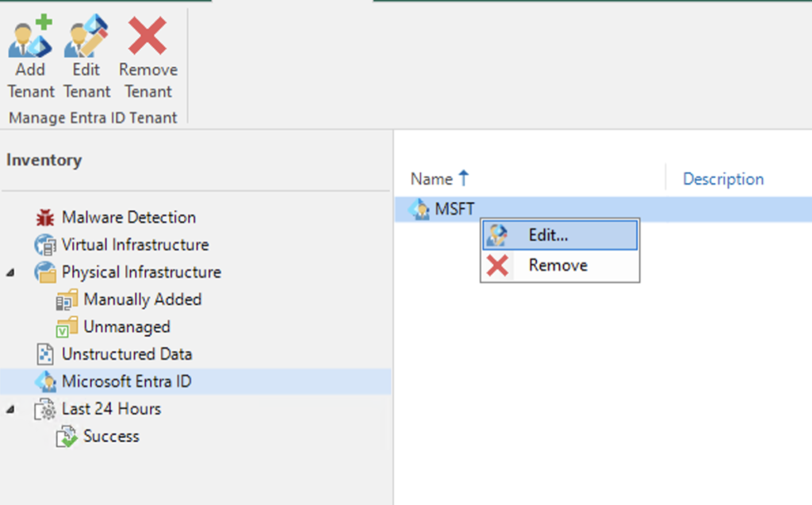Viewport: 812px width, 505px height.
Task: Click the Edit Tenant ribbon icon
Action: 86,37
